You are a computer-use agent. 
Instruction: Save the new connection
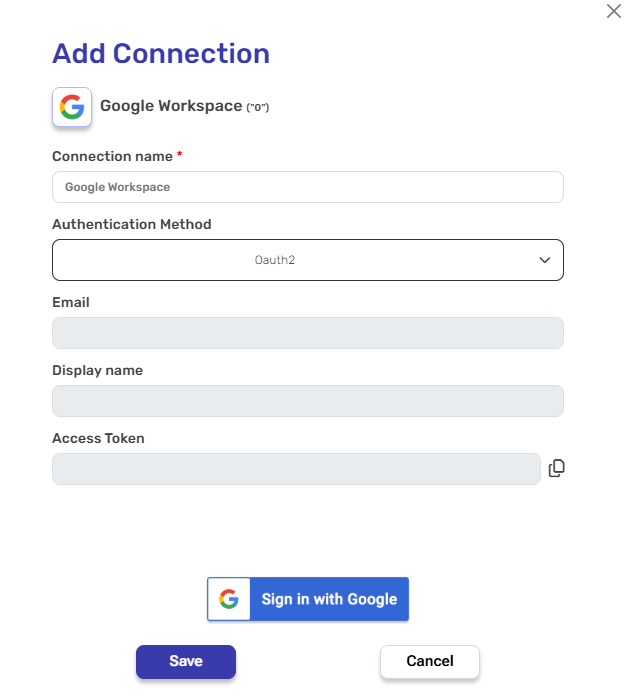pos(186,661)
